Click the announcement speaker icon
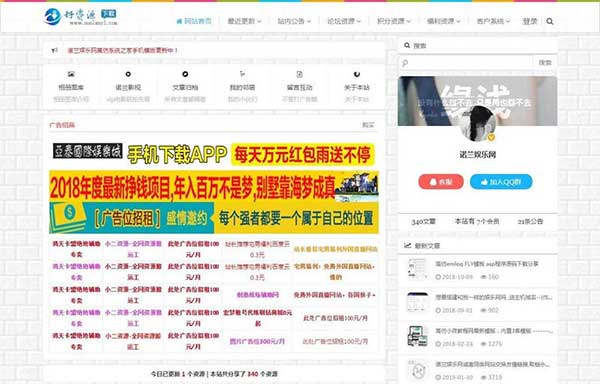This screenshot has height=384, width=600. click(x=55, y=50)
